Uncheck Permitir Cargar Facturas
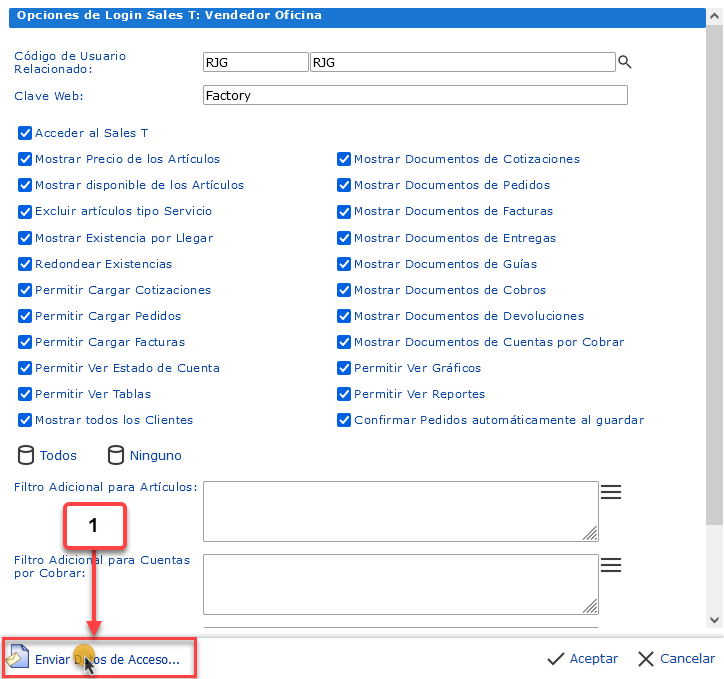The width and height of the screenshot is (724, 679). tap(25, 342)
